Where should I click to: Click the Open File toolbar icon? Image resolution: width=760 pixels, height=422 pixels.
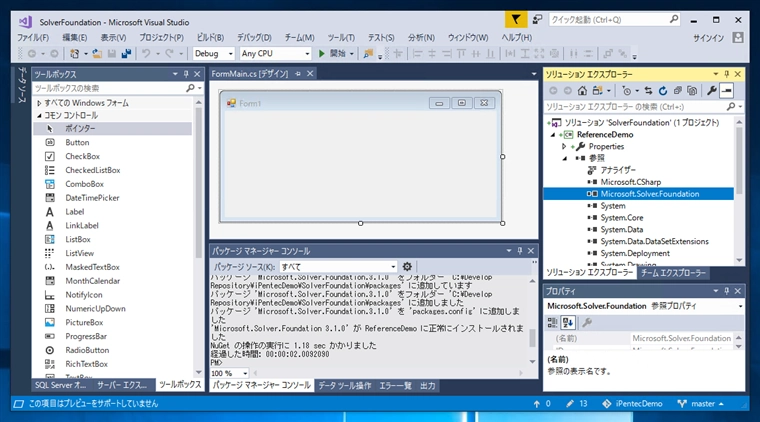(x=97, y=53)
